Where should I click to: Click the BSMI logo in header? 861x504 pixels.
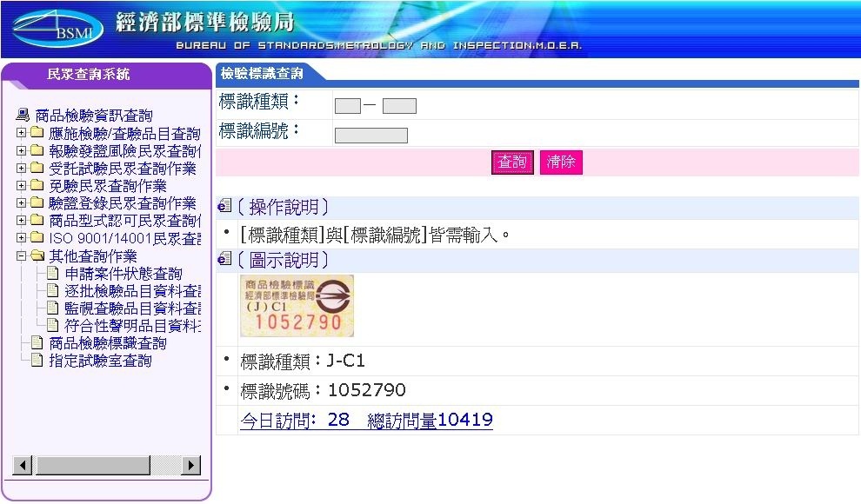tap(57, 29)
